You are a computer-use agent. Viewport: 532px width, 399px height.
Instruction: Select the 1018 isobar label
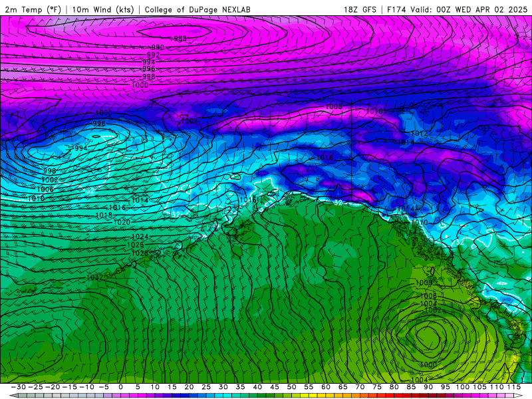pyautogui.click(x=104, y=215)
